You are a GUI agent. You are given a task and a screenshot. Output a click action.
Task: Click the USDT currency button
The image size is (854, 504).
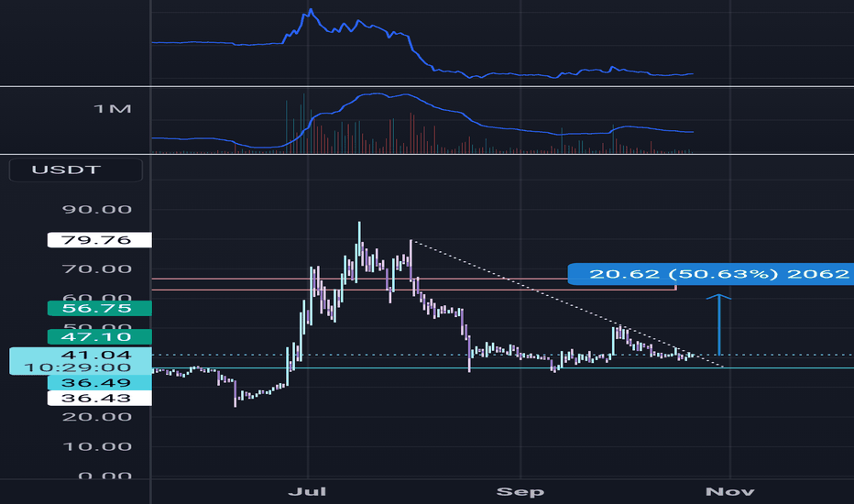click(76, 170)
